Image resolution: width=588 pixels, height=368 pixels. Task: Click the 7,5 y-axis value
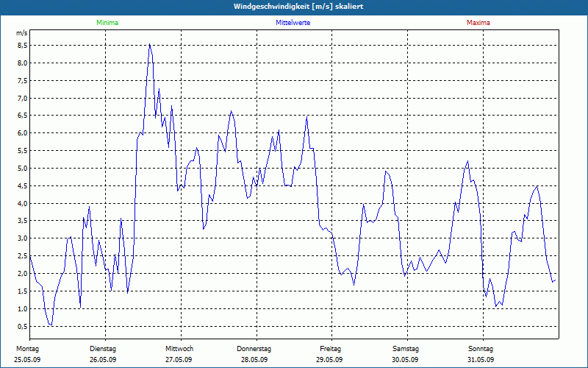pos(23,81)
